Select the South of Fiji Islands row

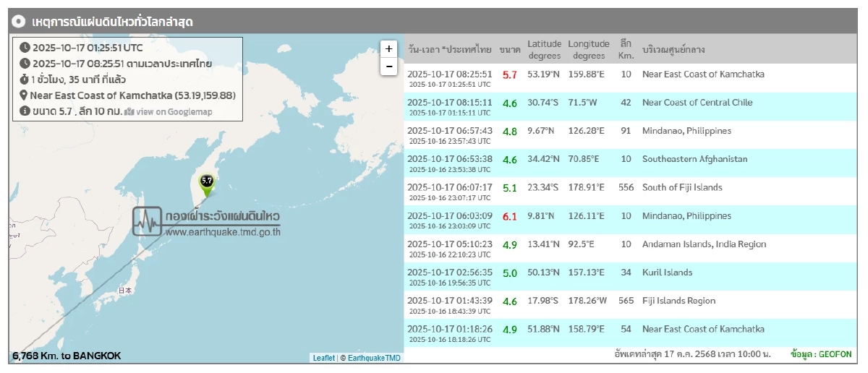(628, 191)
